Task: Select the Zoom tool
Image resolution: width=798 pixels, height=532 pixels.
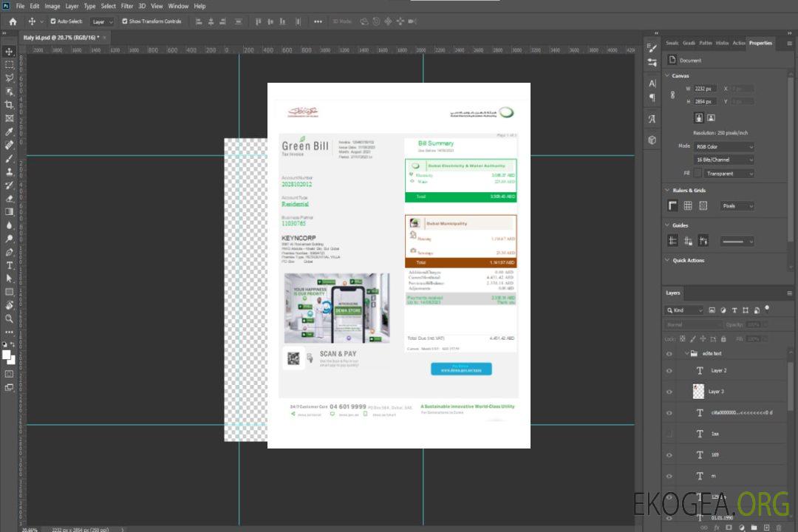Action: [10, 318]
